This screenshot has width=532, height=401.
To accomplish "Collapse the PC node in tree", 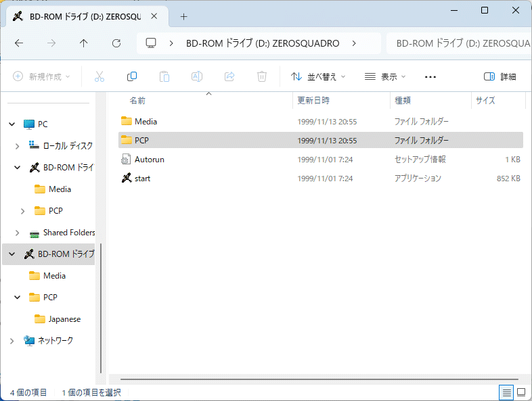I will [12, 124].
